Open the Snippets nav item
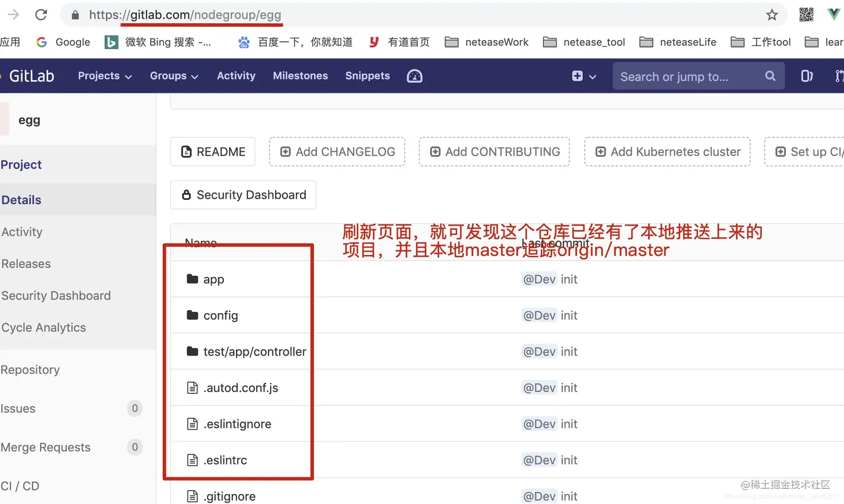The width and height of the screenshot is (844, 504). click(367, 76)
